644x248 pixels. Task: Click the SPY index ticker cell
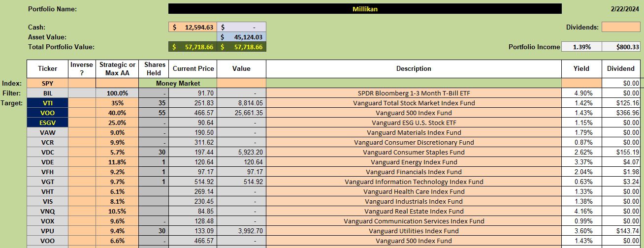pyautogui.click(x=47, y=83)
